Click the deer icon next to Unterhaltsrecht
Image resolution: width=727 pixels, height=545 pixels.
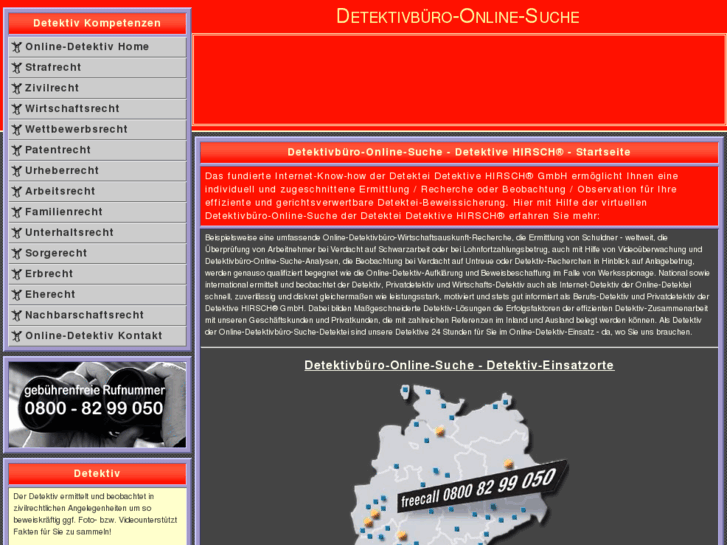point(17,233)
